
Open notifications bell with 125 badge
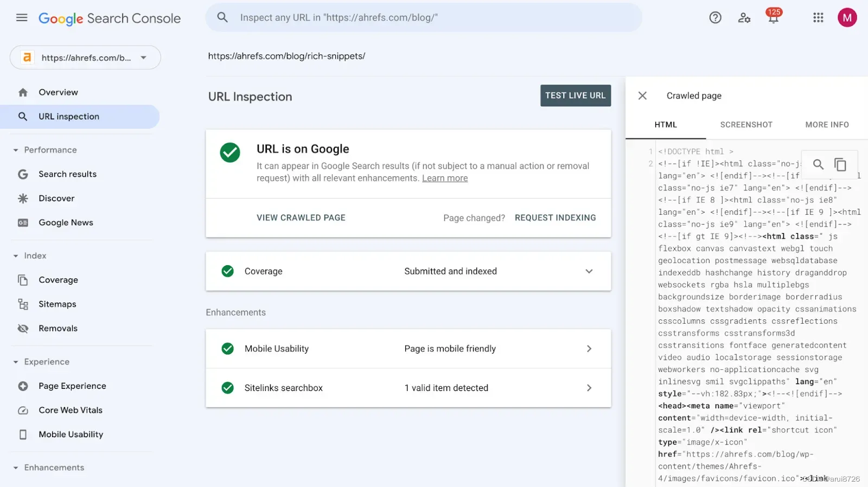(773, 17)
